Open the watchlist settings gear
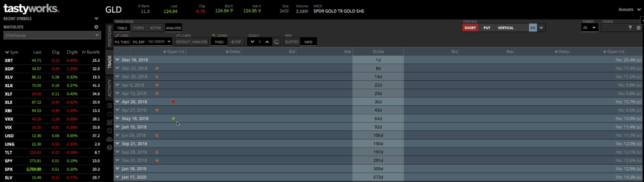644x182 pixels. coord(96,27)
